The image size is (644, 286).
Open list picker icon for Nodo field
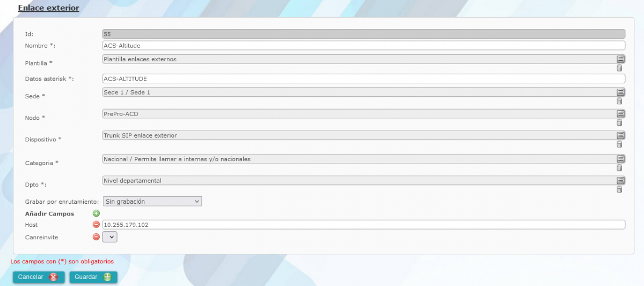(x=620, y=113)
